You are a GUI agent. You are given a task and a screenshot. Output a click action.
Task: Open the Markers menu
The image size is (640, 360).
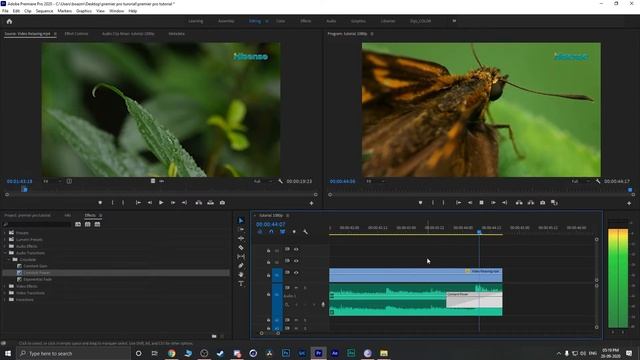[64, 11]
